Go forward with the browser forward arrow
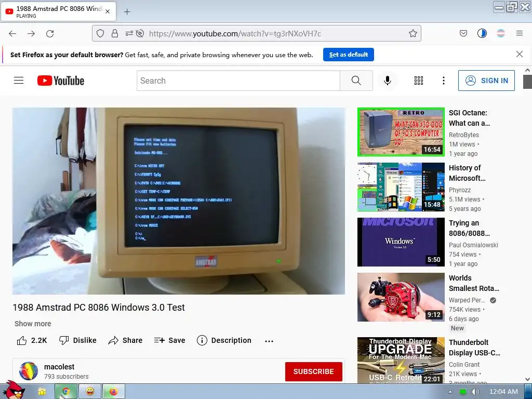This screenshot has width=532, height=399. click(x=31, y=34)
